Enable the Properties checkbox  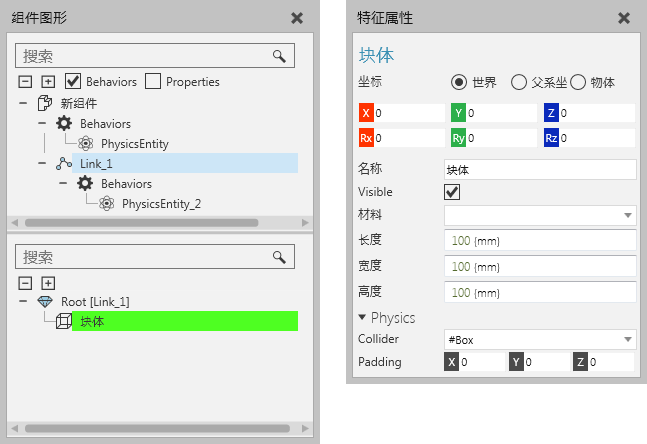153,81
